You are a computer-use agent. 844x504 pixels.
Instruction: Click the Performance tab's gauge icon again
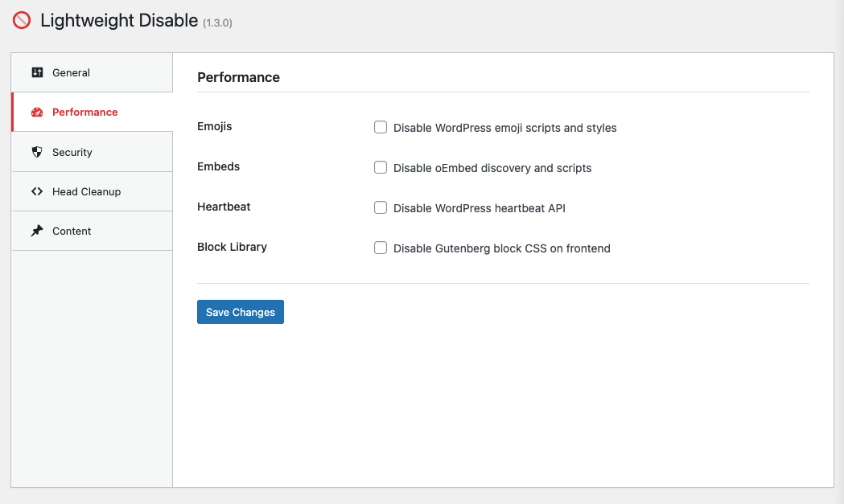point(37,112)
